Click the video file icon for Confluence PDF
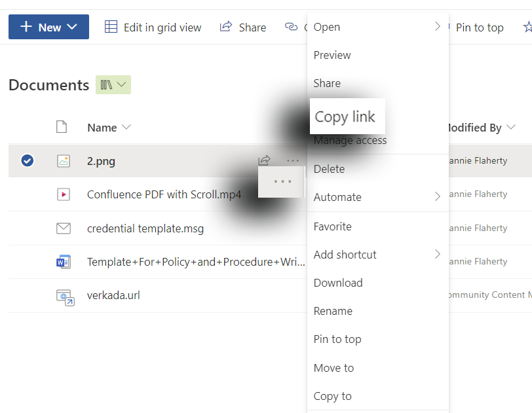The height and width of the screenshot is (413, 532). pos(63,194)
